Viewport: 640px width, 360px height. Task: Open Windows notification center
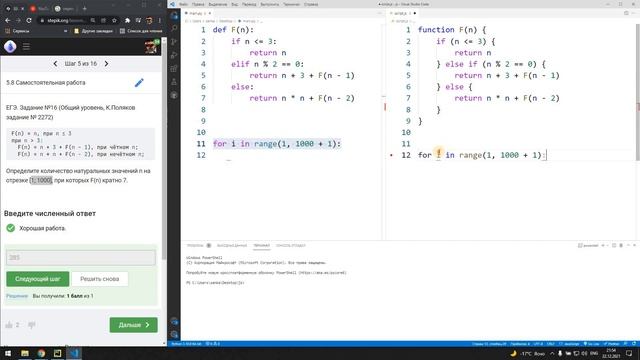click(x=629, y=353)
